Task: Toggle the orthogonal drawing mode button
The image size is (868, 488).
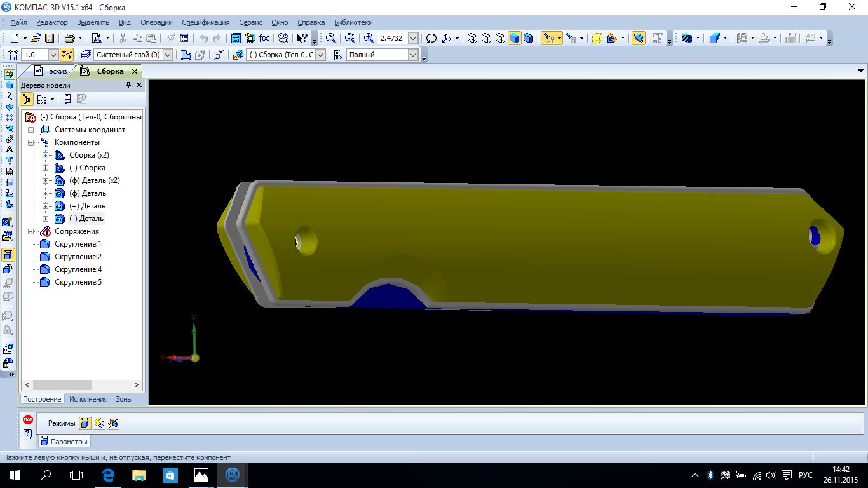Action: coord(66,55)
